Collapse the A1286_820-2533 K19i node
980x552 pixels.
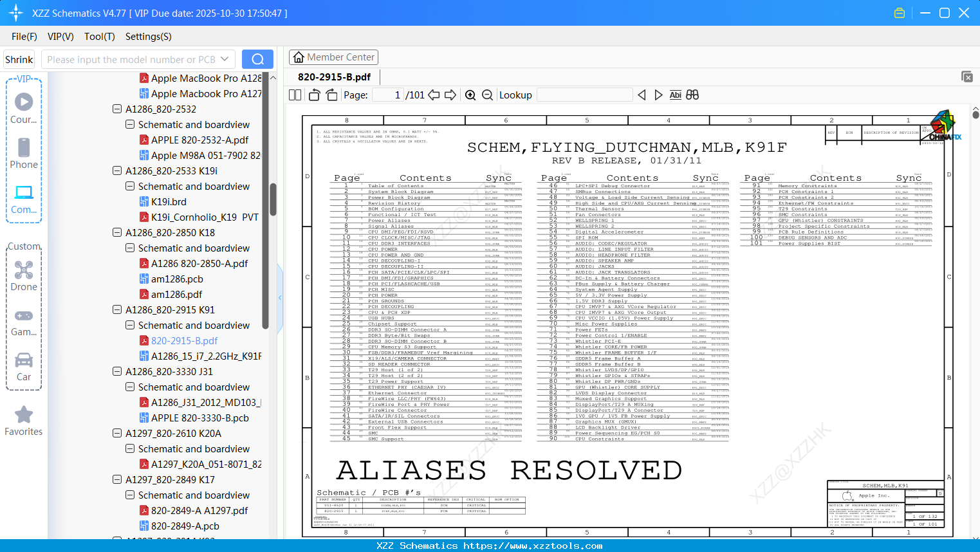117,170
